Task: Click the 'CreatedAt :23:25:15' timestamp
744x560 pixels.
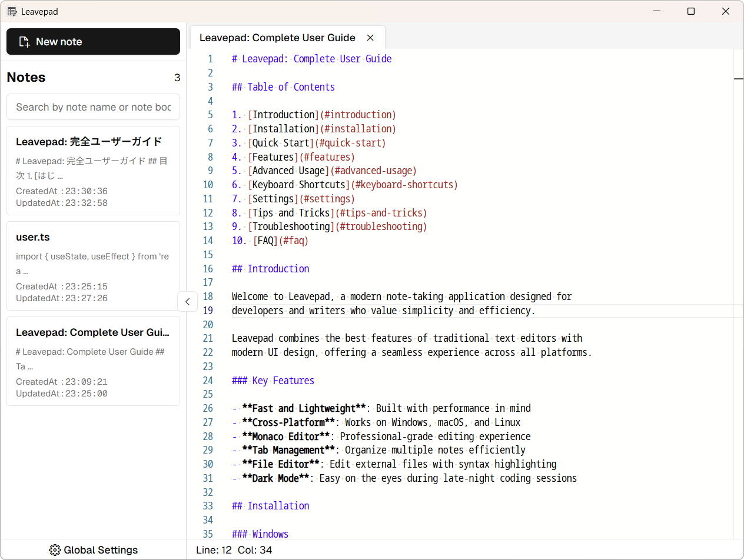Action: [62, 286]
